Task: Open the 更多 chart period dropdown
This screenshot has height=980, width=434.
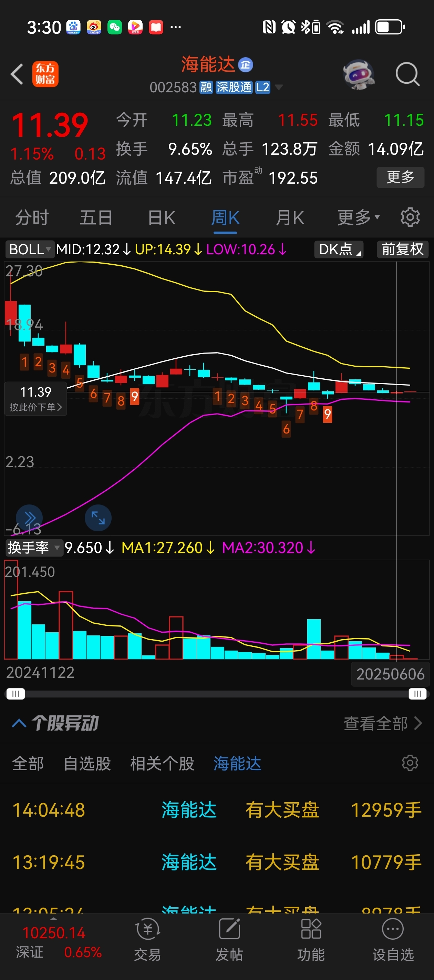Action: tap(358, 218)
